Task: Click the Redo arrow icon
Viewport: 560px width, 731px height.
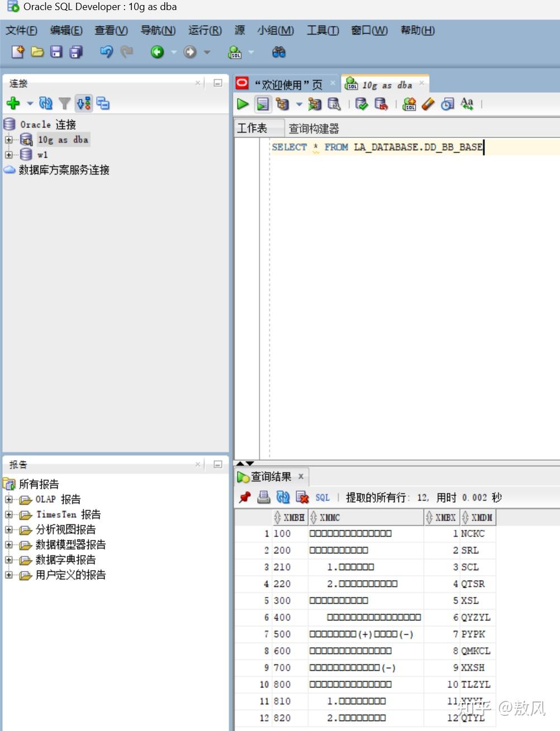Action: click(127, 52)
